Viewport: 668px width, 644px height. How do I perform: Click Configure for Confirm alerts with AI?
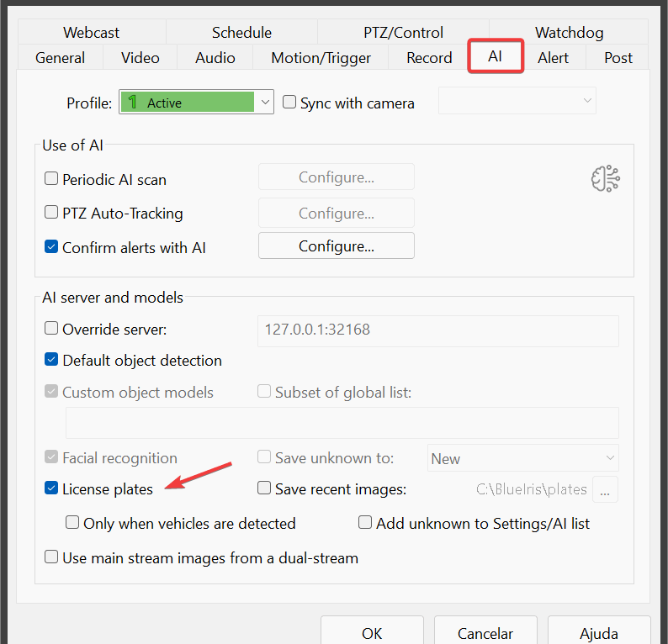(336, 246)
